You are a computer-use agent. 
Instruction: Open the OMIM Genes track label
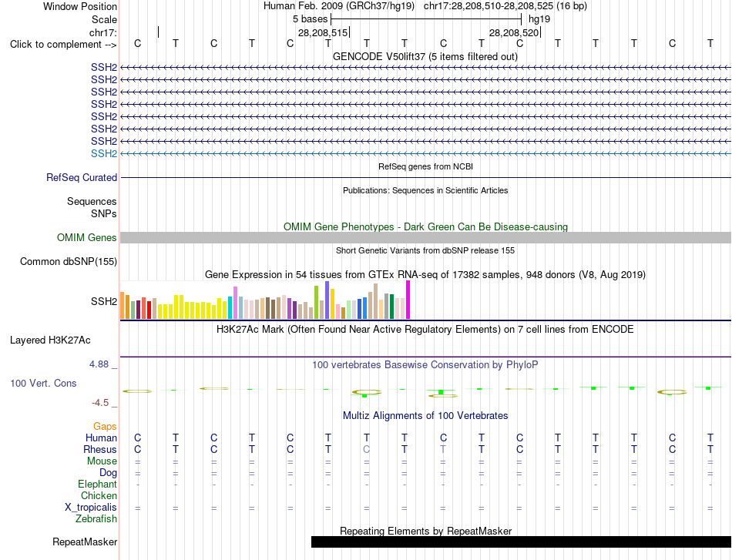click(87, 237)
